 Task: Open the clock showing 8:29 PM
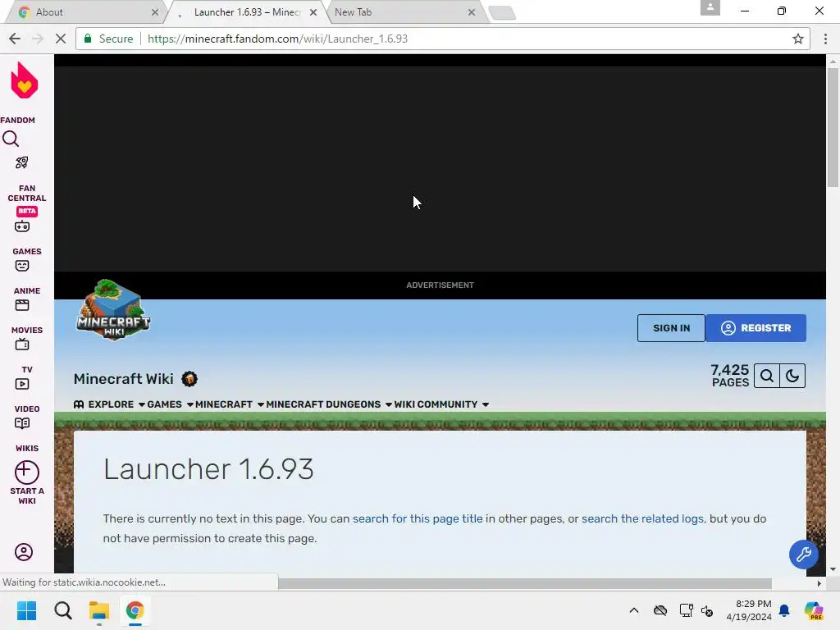[x=749, y=610]
